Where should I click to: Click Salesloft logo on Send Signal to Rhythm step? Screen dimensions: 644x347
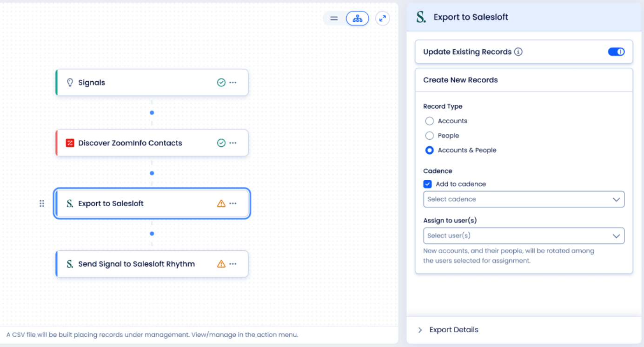(x=70, y=264)
